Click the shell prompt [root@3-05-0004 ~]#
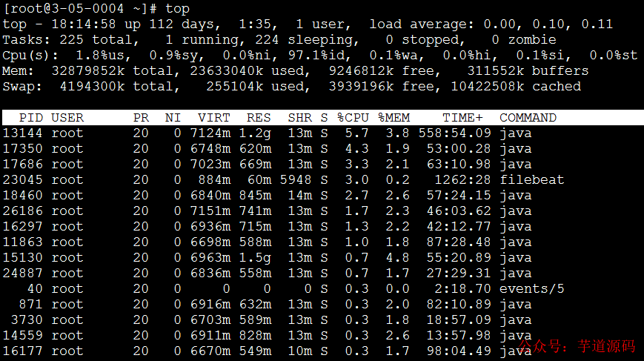The image size is (644, 361). [80, 9]
